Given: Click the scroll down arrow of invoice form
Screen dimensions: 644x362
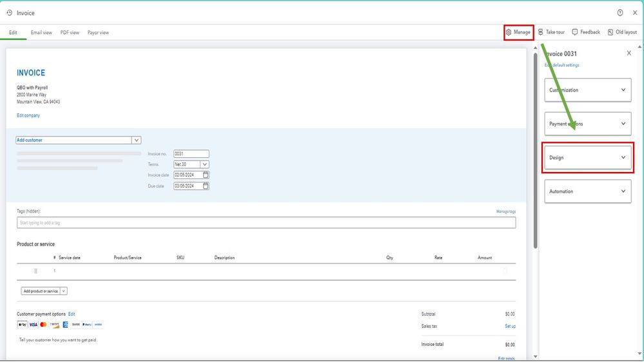Looking at the screenshot, I should point(535,357).
